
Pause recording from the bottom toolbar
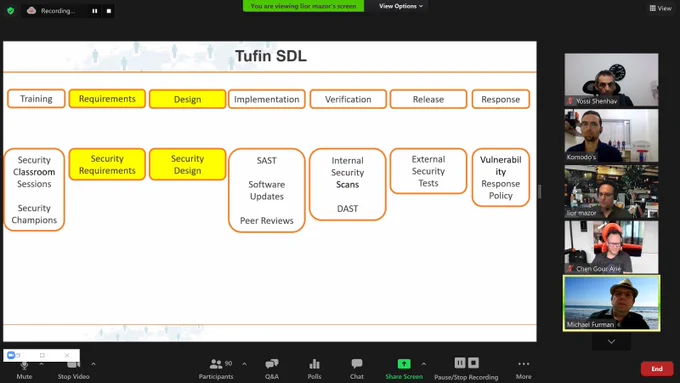pyautogui.click(x=460, y=363)
